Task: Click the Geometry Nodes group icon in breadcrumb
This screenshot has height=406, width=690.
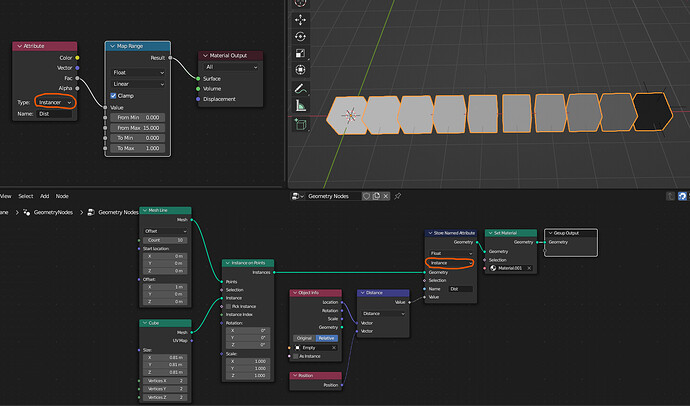Action: (x=91, y=212)
